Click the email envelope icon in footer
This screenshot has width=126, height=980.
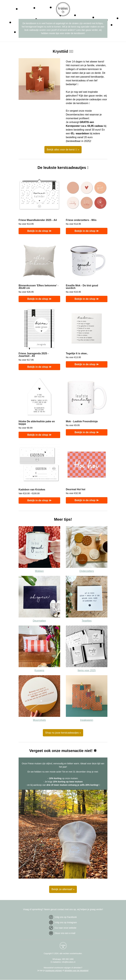pyautogui.click(x=51, y=933)
